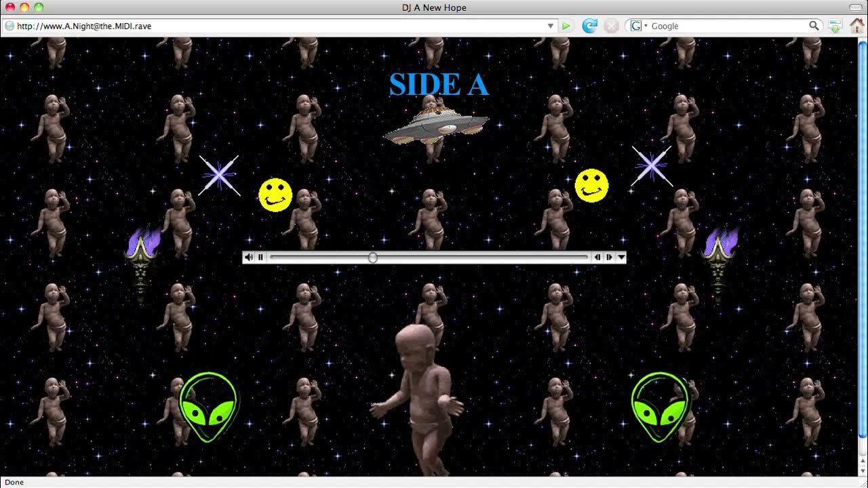Click the right purple flaming torch
This screenshot has height=488, width=868.
click(x=720, y=264)
